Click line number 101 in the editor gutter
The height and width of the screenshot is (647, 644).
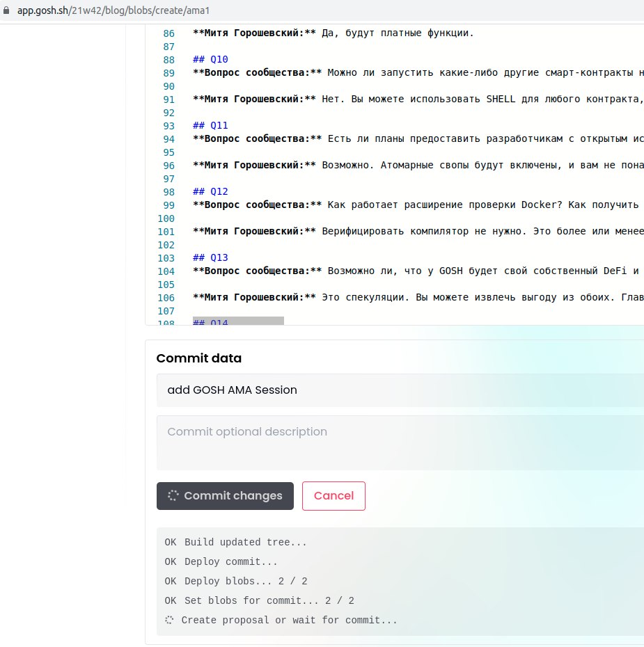pos(166,232)
